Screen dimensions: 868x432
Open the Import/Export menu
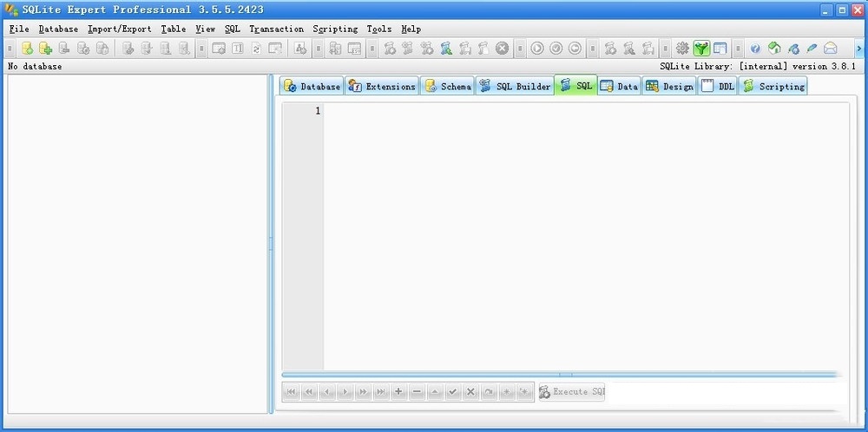click(x=120, y=29)
